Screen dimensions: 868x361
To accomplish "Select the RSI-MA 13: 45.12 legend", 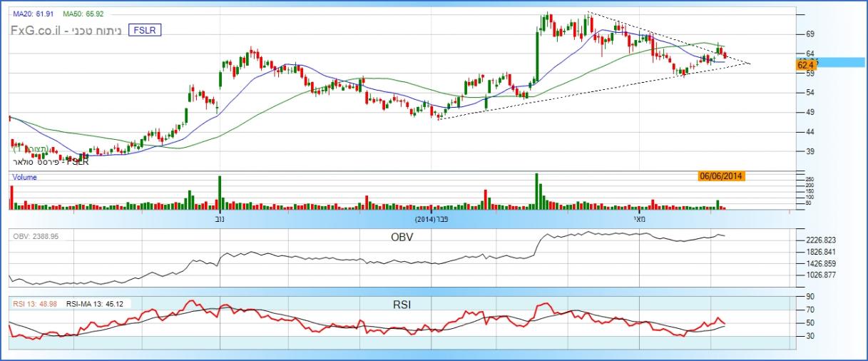I will pos(94,304).
